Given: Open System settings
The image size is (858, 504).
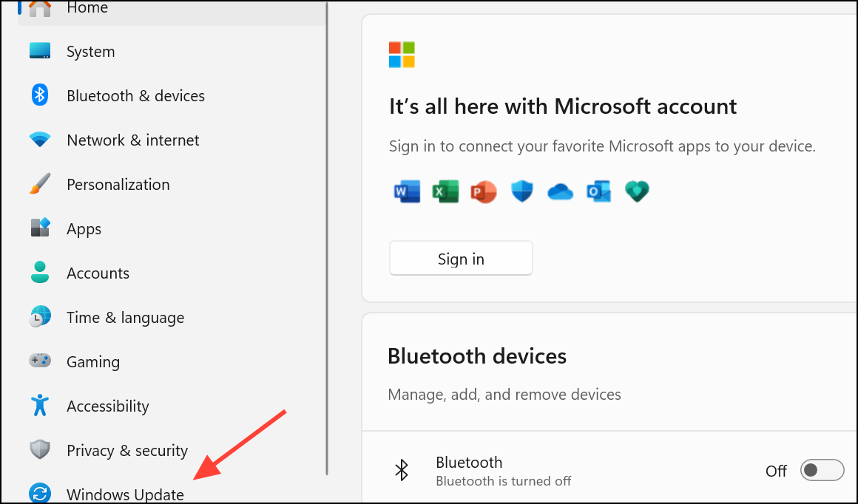Looking at the screenshot, I should point(172,52).
